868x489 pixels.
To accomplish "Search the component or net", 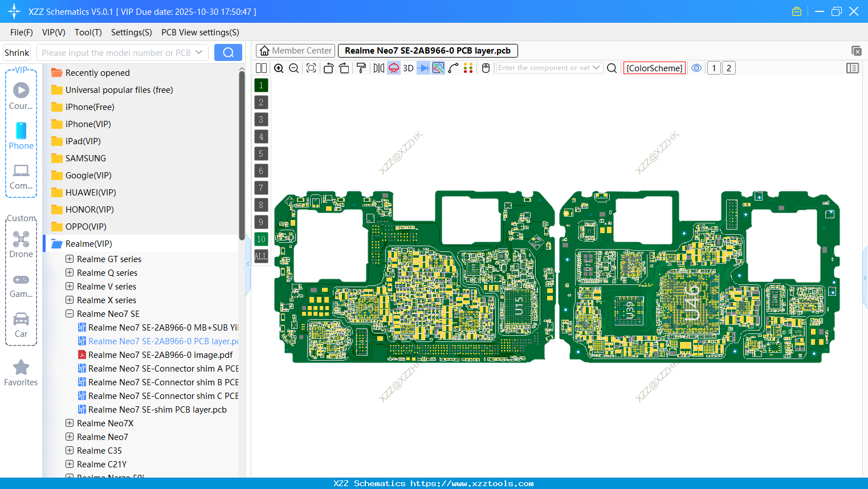I will [x=612, y=68].
